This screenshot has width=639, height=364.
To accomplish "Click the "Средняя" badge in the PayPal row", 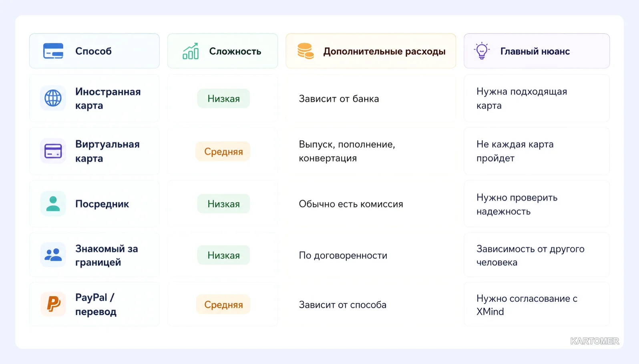I will (x=223, y=304).
